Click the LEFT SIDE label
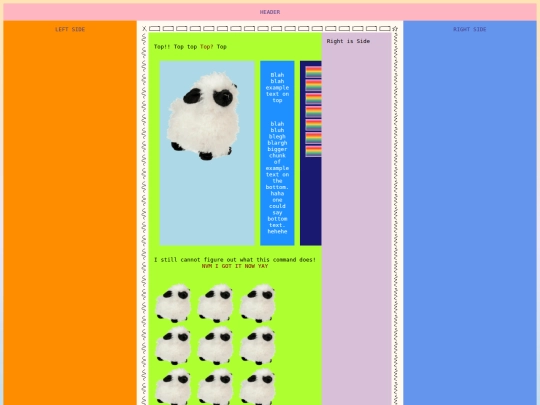 click(x=70, y=29)
